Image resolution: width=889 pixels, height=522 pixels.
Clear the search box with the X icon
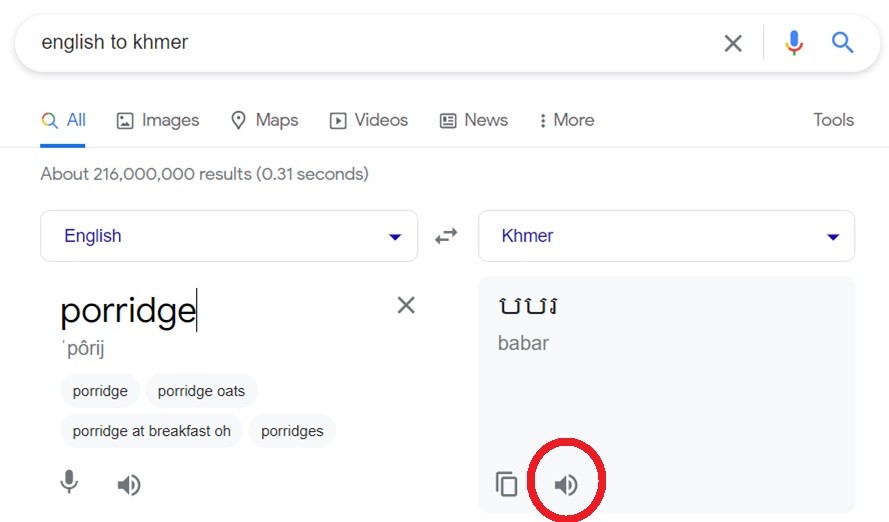pyautogui.click(x=733, y=43)
